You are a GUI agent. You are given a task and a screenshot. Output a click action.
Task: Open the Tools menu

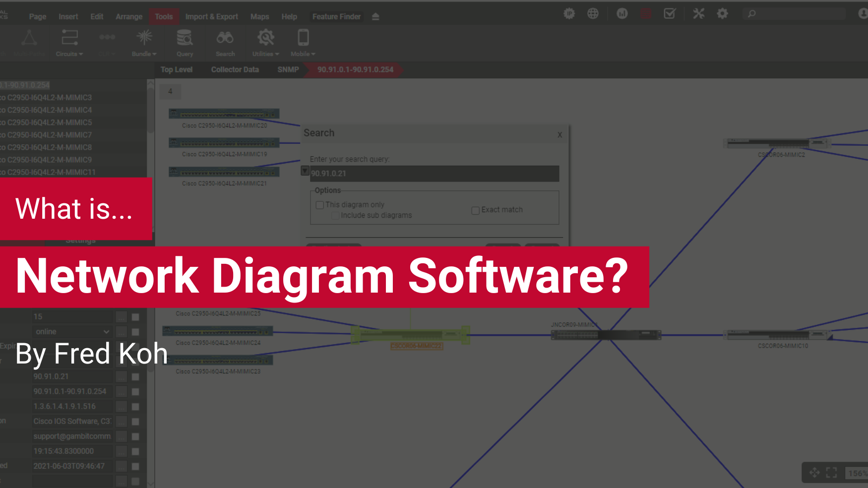tap(164, 16)
